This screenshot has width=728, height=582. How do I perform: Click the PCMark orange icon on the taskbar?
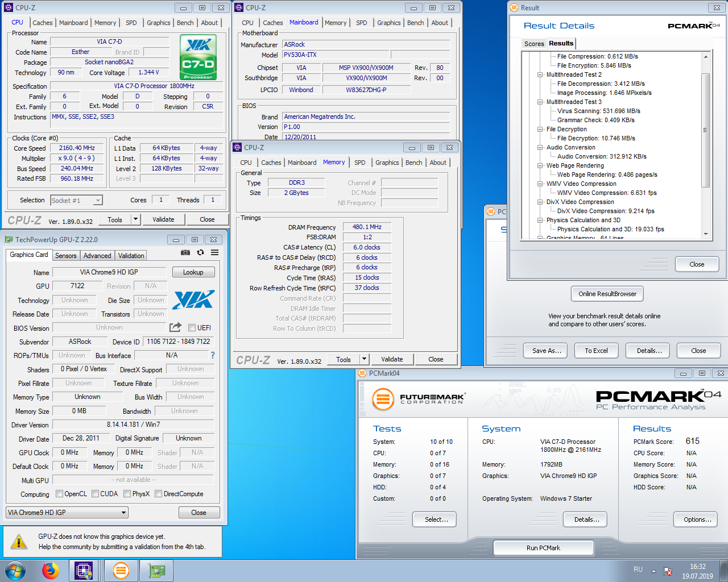pyautogui.click(x=121, y=570)
